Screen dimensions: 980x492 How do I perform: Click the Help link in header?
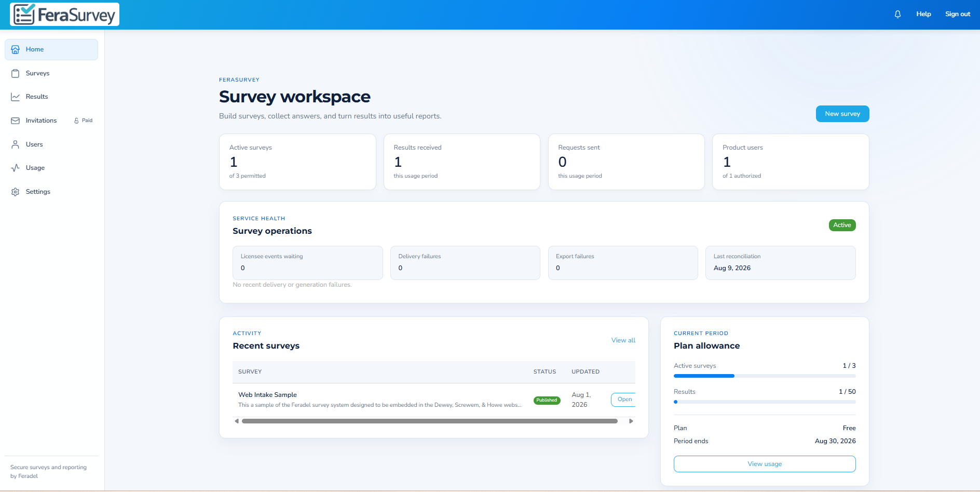(923, 14)
